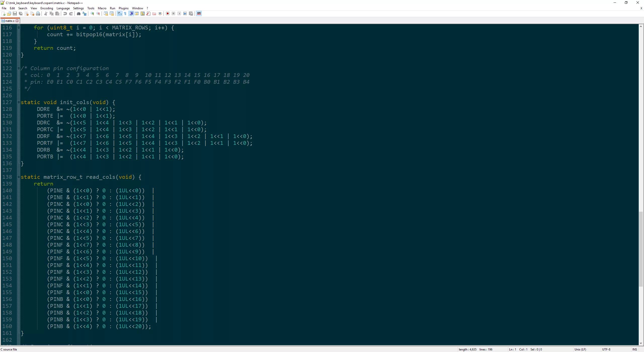The image size is (644, 352).
Task: Fold the Column pin configuration comment
Action: point(19,68)
